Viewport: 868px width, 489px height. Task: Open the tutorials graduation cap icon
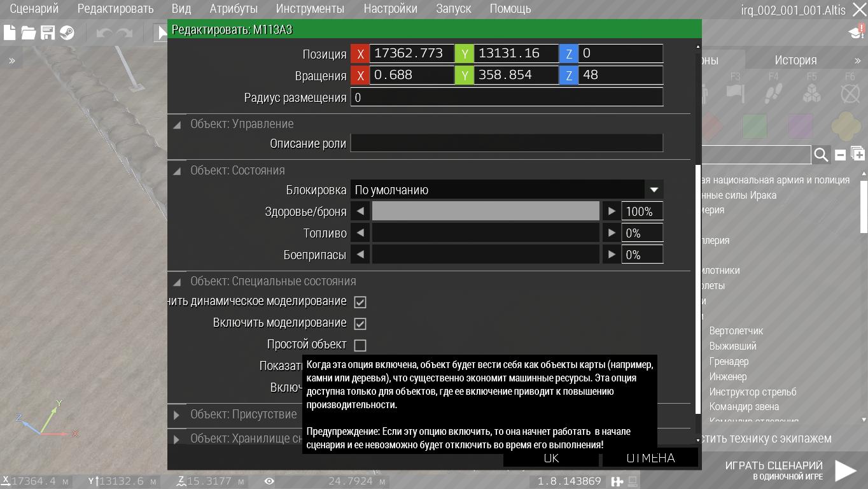pos(856,32)
